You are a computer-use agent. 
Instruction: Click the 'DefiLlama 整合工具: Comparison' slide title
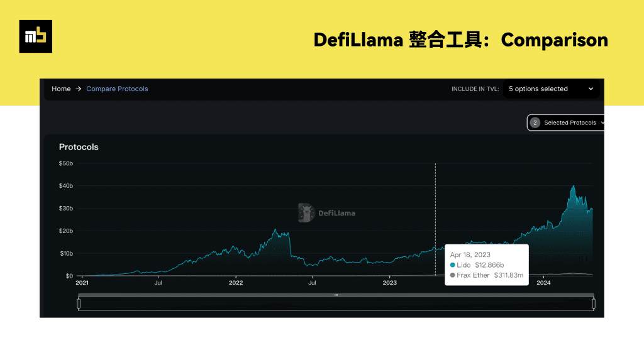[x=460, y=40]
